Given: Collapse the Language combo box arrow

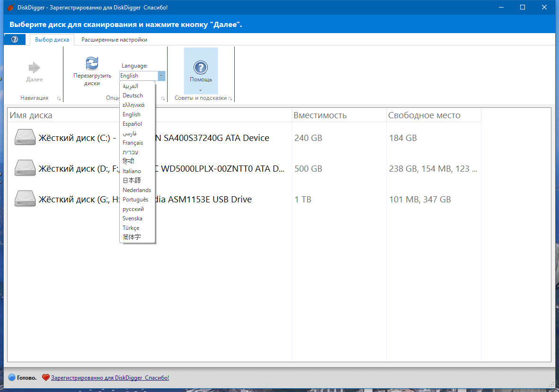Looking at the screenshot, I should 161,76.
